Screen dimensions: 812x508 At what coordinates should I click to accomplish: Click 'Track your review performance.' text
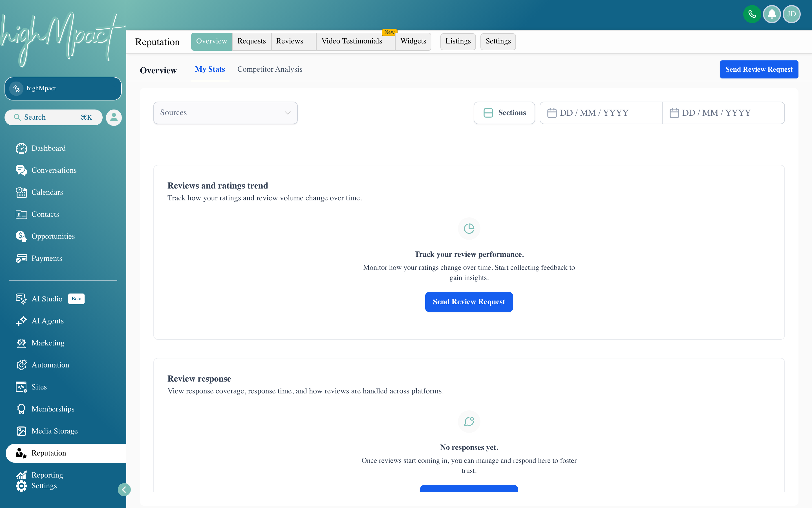(x=469, y=254)
